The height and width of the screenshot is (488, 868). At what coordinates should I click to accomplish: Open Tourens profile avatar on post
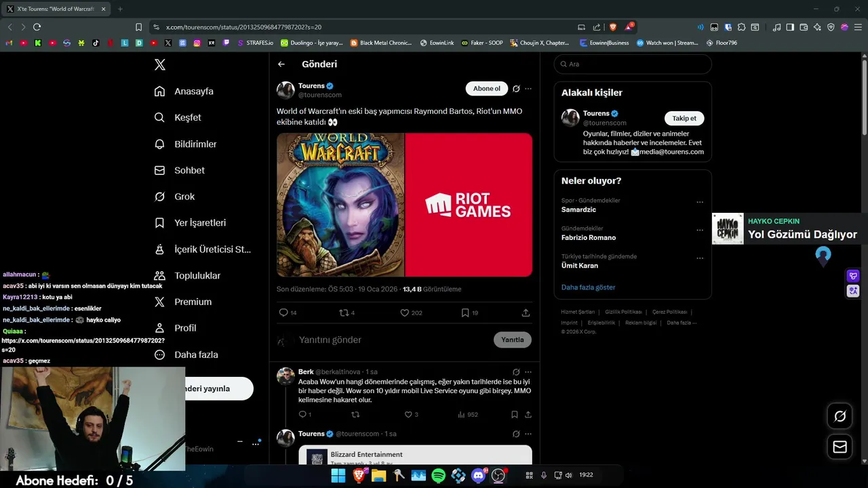click(x=285, y=90)
